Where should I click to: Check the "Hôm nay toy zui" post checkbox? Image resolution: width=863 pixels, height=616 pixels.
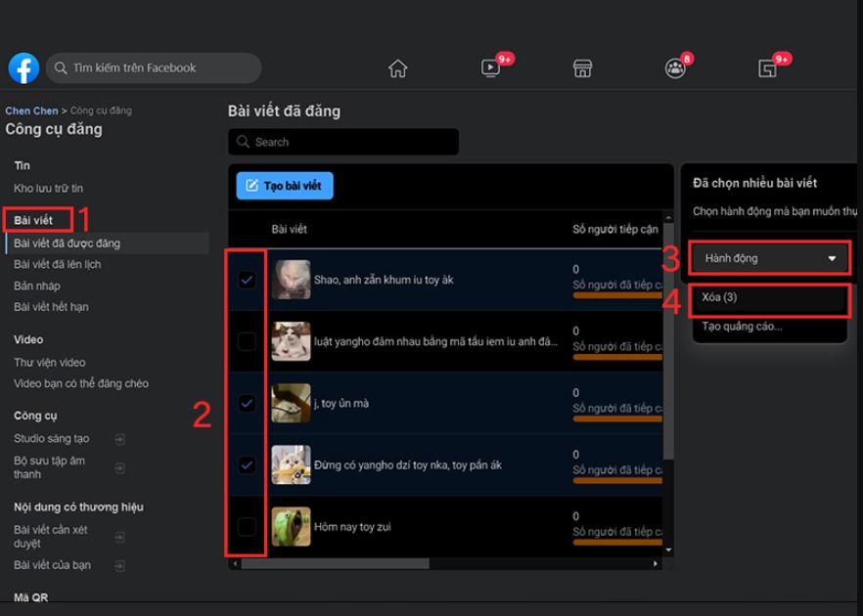tap(247, 524)
